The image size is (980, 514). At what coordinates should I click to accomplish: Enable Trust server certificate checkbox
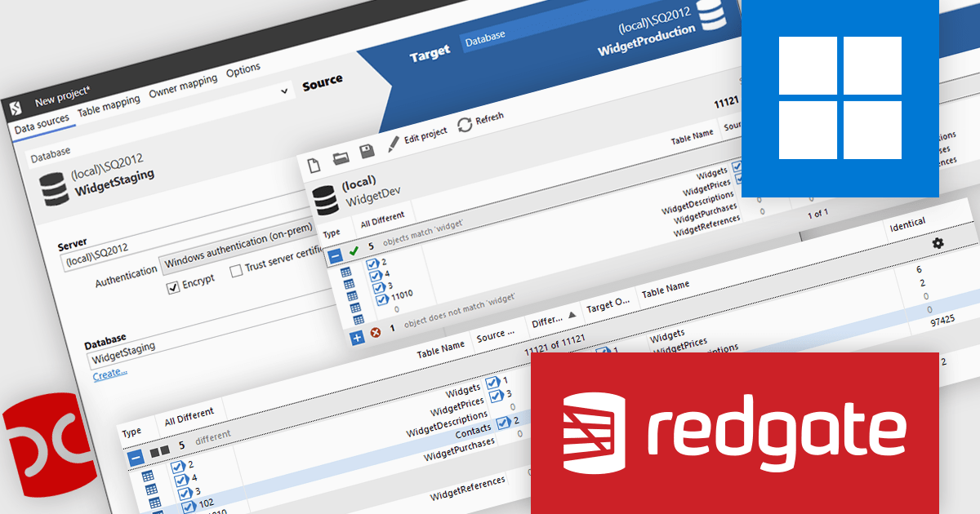click(236, 270)
